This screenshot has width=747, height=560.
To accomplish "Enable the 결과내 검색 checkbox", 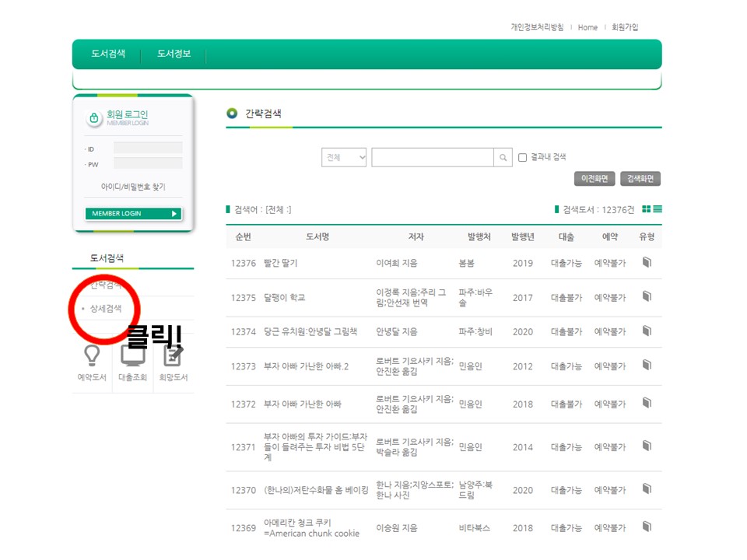I will tap(523, 158).
